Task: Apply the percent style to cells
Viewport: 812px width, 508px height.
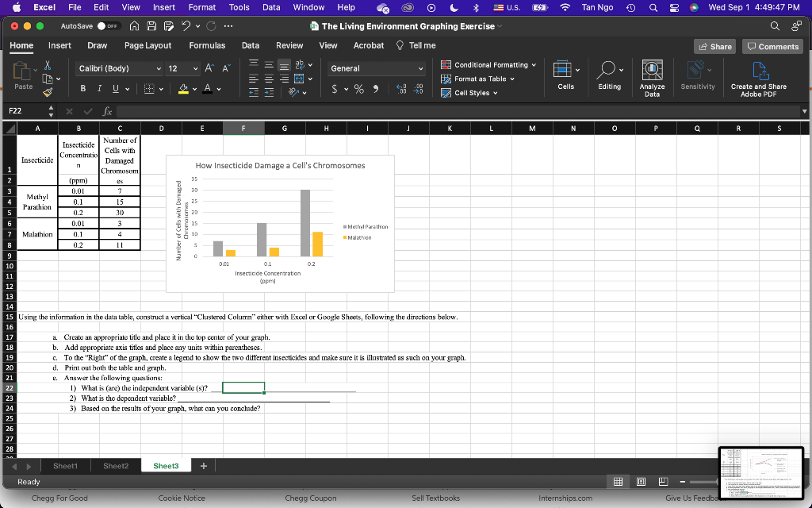Action: [358, 90]
